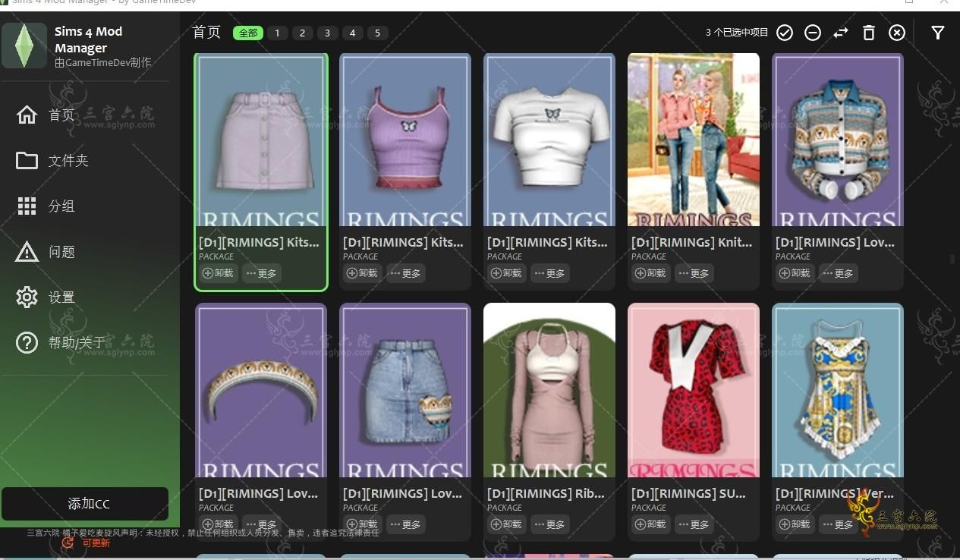Screen dimensions: 960x560
Task: Open 更多 on the patterned cardigan card
Action: (839, 273)
